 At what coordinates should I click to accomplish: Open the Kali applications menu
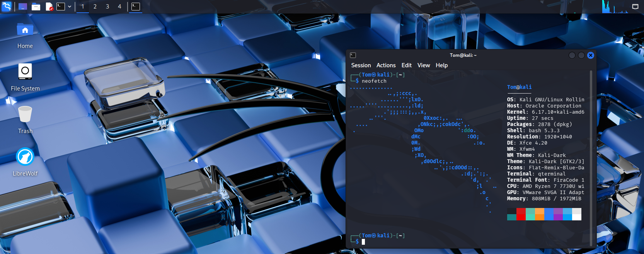point(7,7)
